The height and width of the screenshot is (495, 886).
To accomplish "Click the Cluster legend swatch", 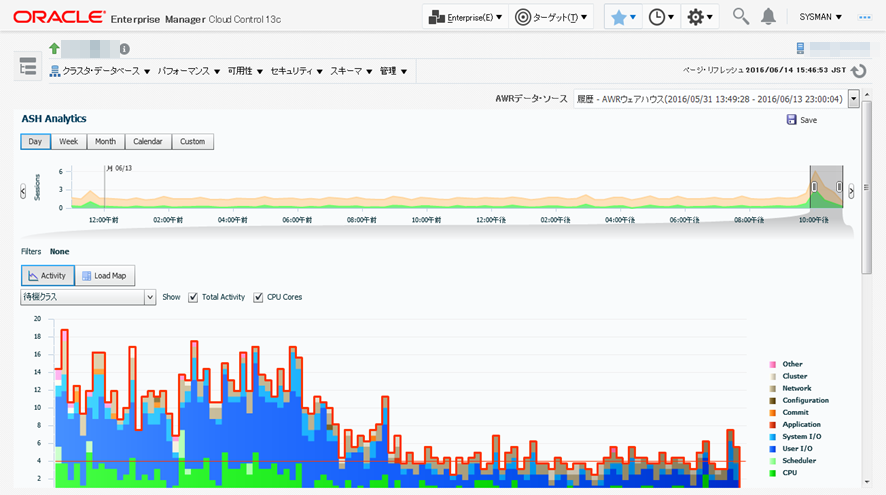I will click(x=772, y=376).
